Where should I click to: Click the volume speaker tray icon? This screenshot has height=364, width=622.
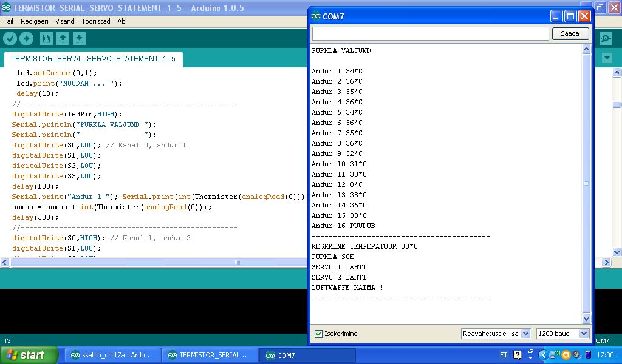click(578, 355)
